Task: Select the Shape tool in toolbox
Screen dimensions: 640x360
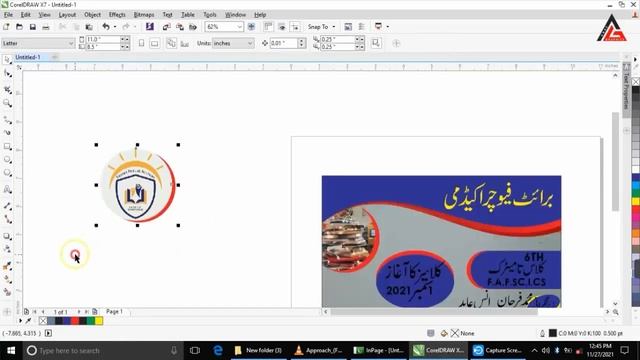Action: pos(7,74)
